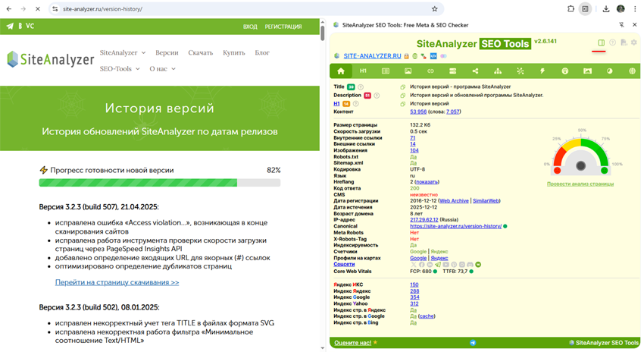Viewport: 644px width, 352px height.
Task: Open the gauge dashboard tab icon
Action: point(565,71)
